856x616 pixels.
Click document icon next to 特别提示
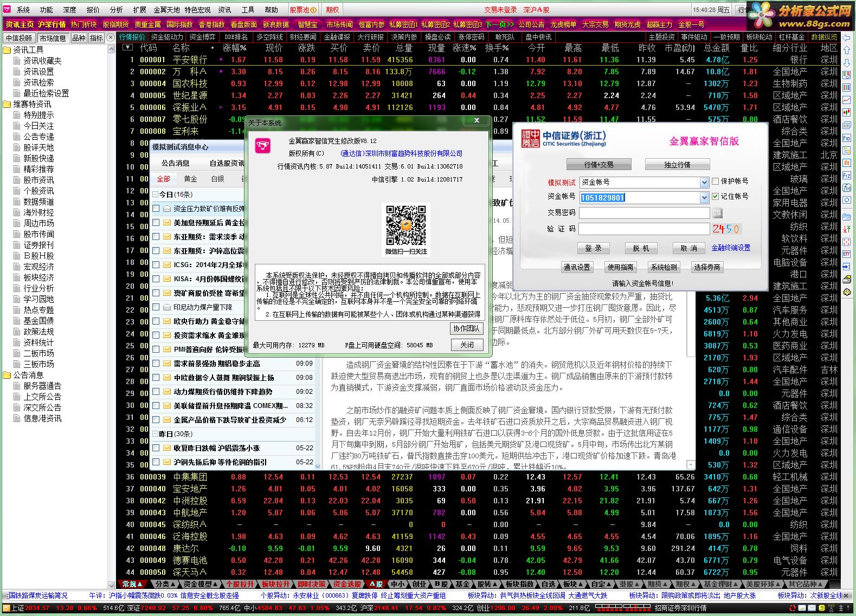tap(17, 115)
